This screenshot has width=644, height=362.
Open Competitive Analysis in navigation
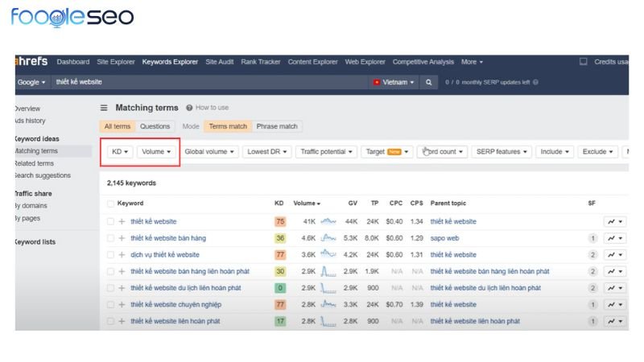[423, 62]
